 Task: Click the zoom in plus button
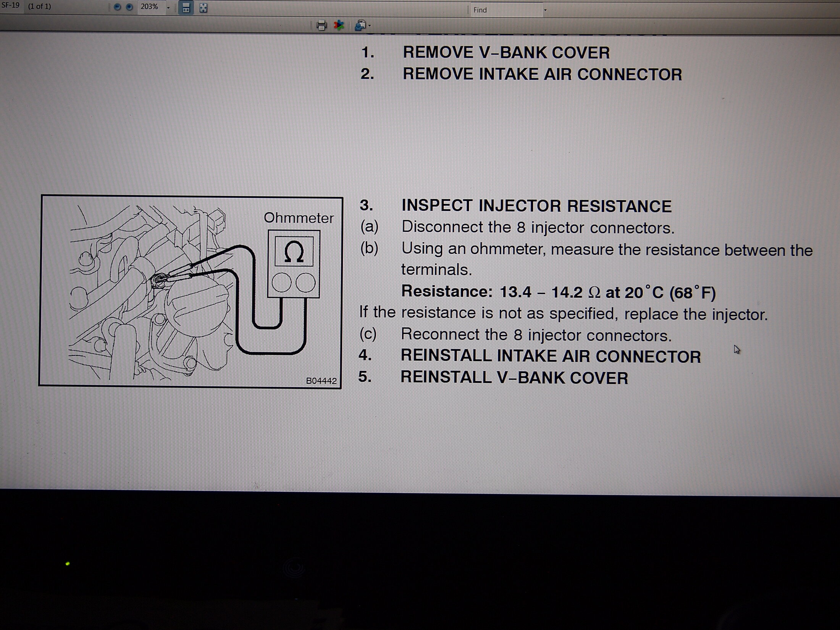pyautogui.click(x=129, y=7)
